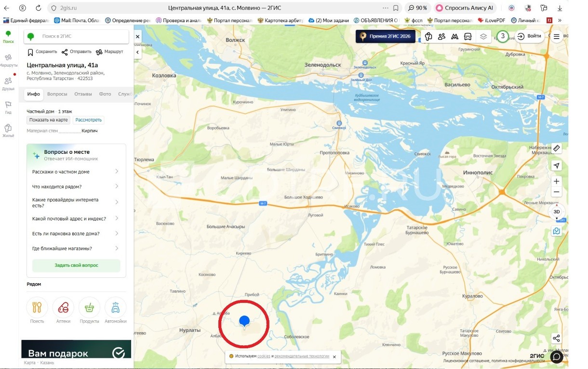Open the support chat bubble
This screenshot has width=588, height=369.
557,357
